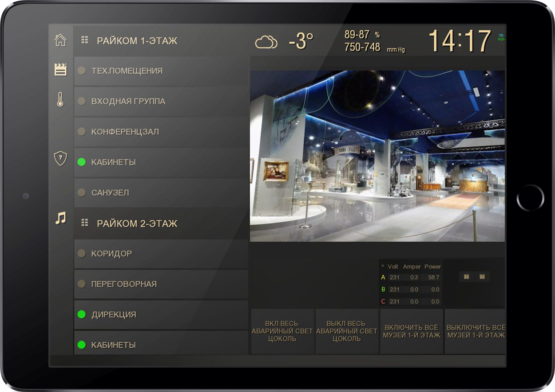This screenshot has height=392, width=555.
Task: Turn off the ДИРЕКЦИЯ green indicator
Action: click(x=82, y=314)
